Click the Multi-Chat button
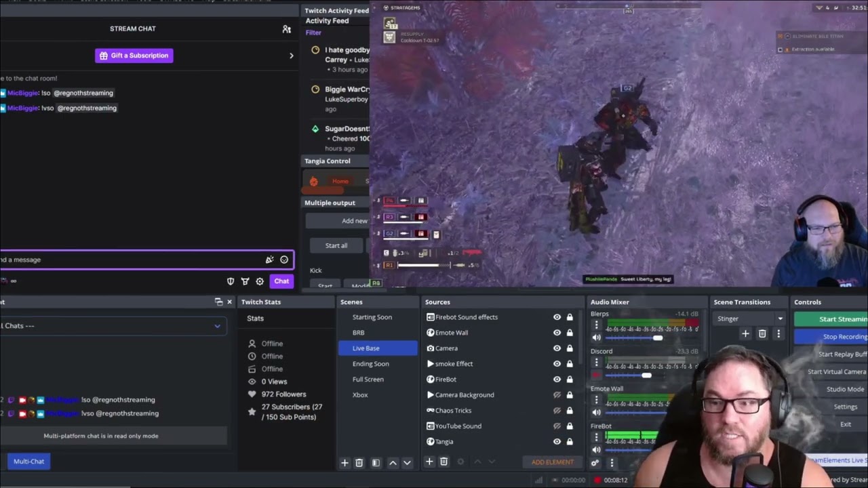 pos(28,462)
